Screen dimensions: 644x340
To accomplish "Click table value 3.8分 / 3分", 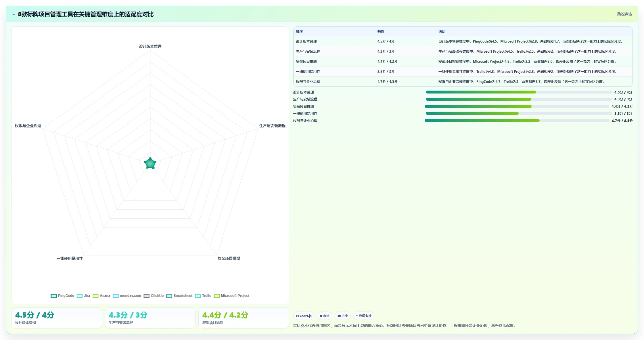I will pos(386,72).
